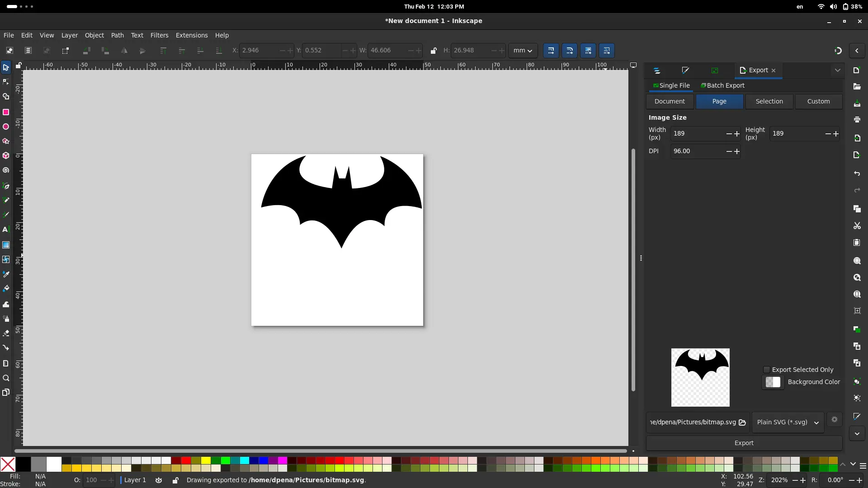This screenshot has width=868, height=488.
Task: Open the Layers and Objects panel tab
Action: 657,70
